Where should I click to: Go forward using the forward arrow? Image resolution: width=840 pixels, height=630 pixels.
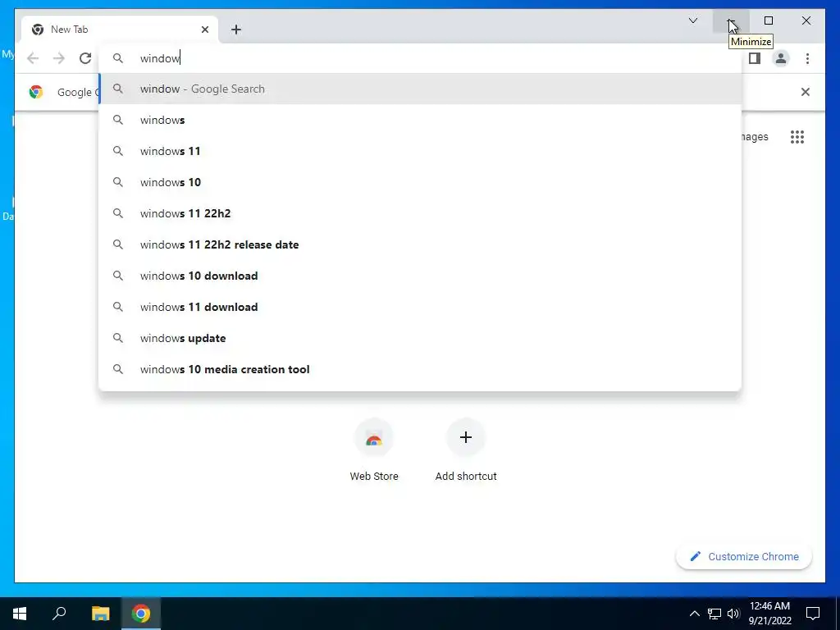(x=59, y=58)
